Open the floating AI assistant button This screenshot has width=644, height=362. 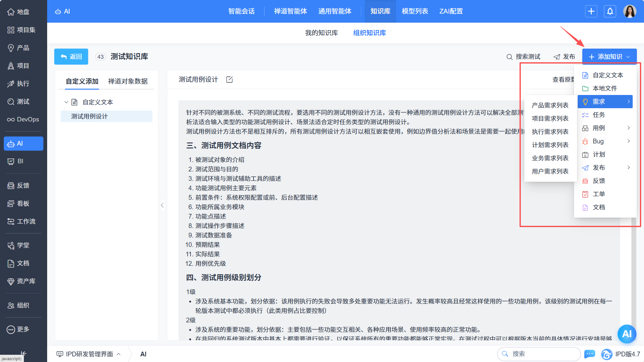coord(627,334)
